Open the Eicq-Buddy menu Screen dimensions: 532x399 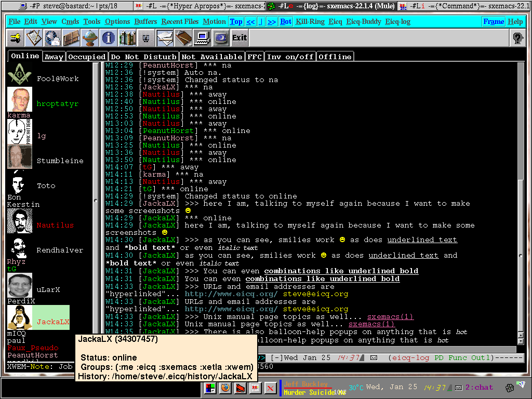click(x=363, y=22)
